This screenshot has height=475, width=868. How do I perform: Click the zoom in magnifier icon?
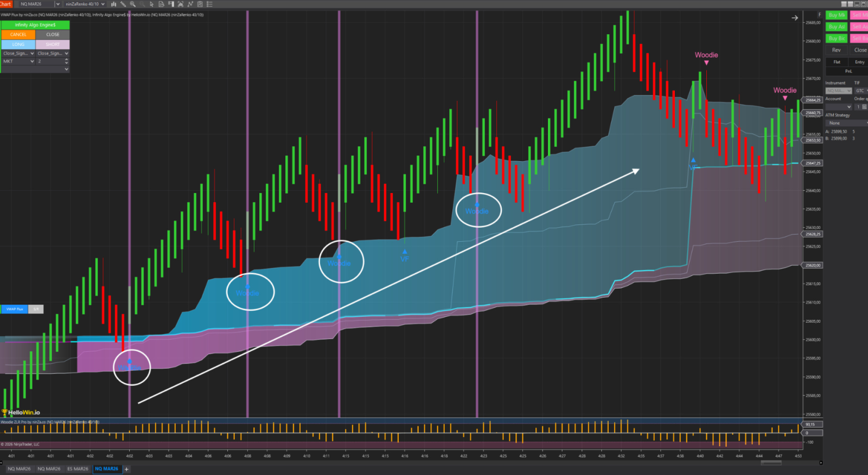[132, 4]
